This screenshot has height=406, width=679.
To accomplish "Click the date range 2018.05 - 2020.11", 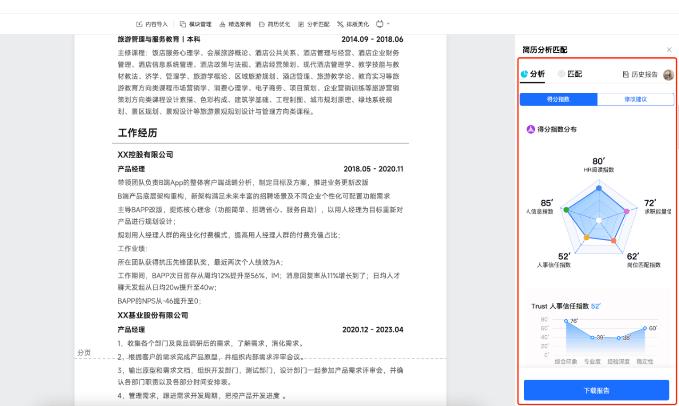I will (x=373, y=169).
